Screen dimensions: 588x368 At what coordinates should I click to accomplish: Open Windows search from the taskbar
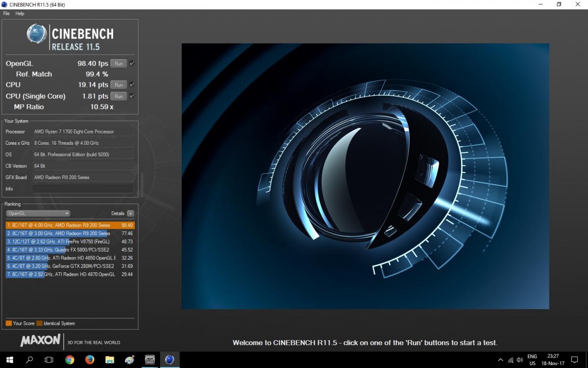click(29, 360)
